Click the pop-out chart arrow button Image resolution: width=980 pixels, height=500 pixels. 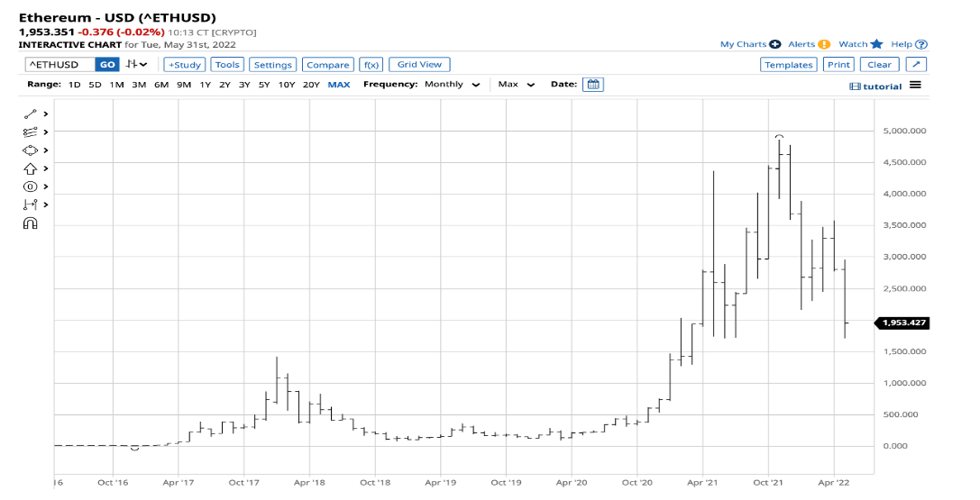tap(916, 64)
